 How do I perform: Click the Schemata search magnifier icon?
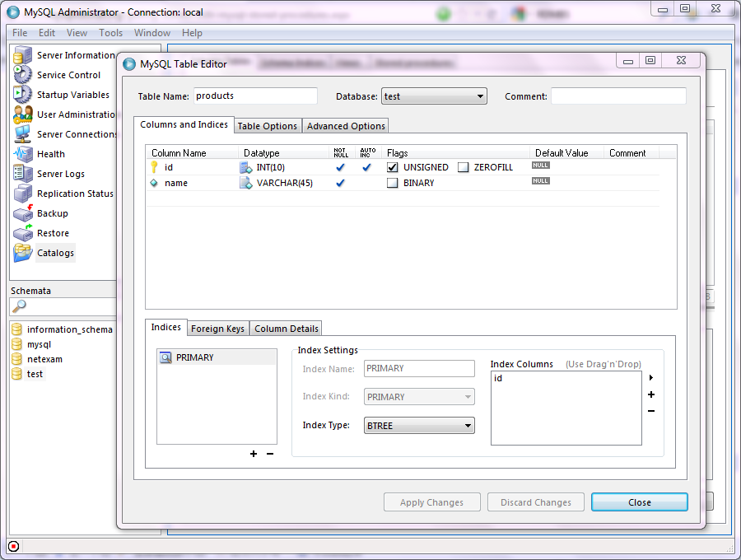tap(19, 306)
